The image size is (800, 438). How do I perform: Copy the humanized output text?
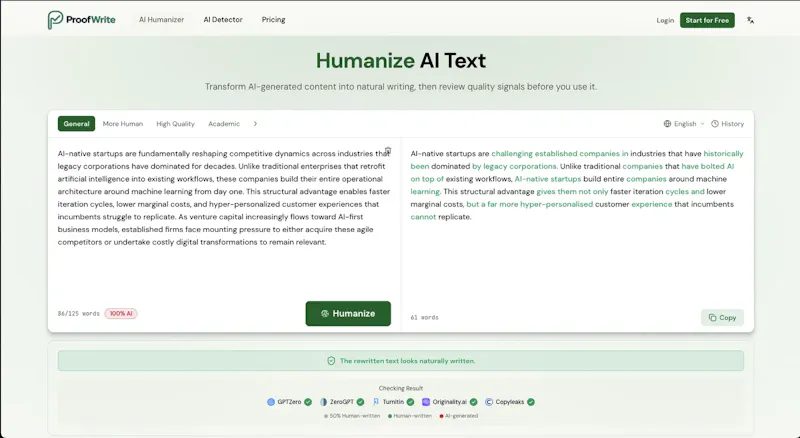pos(722,318)
